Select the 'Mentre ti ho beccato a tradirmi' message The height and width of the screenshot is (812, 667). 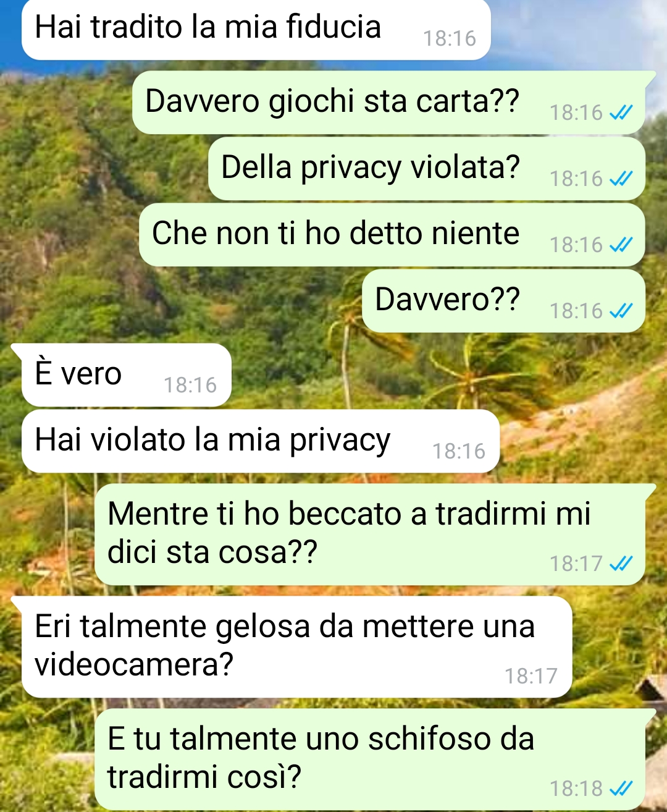(x=369, y=535)
